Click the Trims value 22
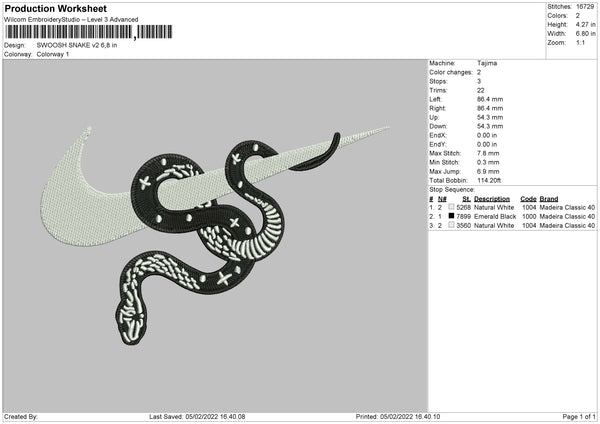 (481, 90)
